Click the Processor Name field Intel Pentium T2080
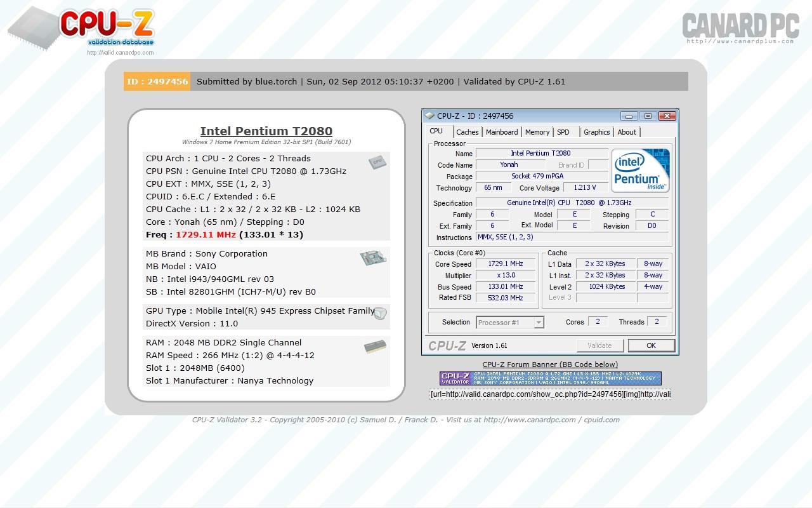 tap(541, 153)
